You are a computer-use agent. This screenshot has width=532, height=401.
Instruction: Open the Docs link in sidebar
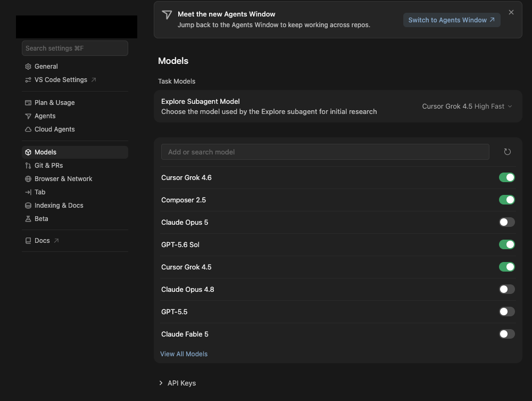[75, 241]
